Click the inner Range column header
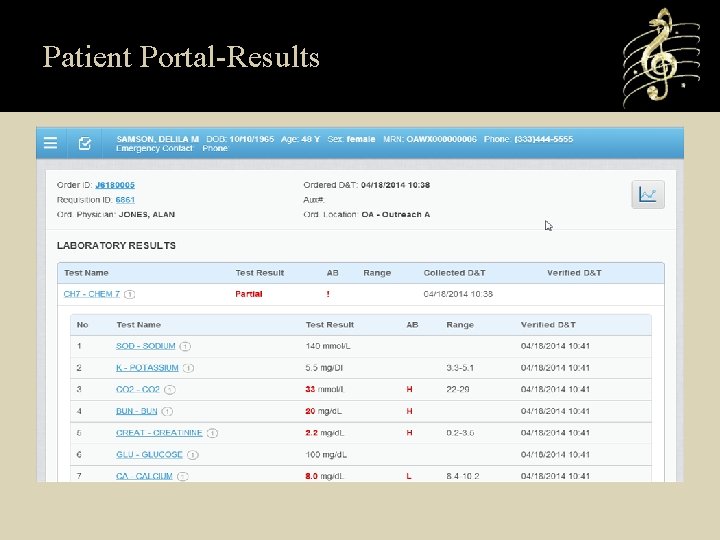Screen dimensions: 720x540 click(x=460, y=325)
